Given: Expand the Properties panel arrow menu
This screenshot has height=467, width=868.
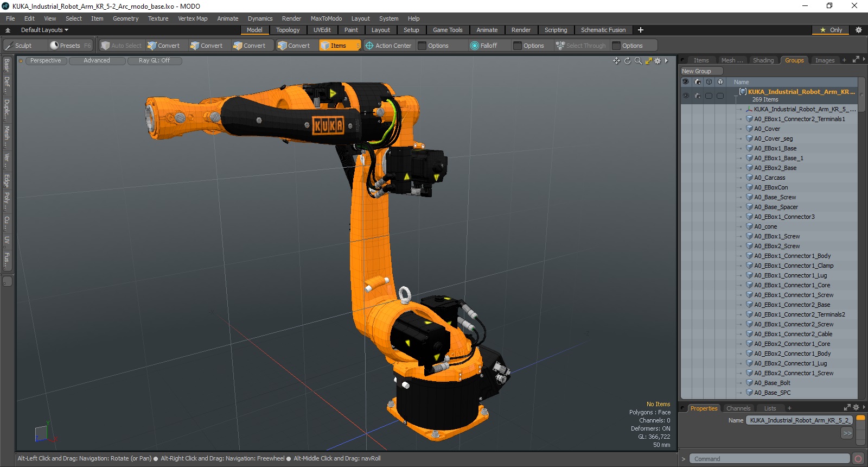Looking at the screenshot, I should pyautogui.click(x=864, y=407).
